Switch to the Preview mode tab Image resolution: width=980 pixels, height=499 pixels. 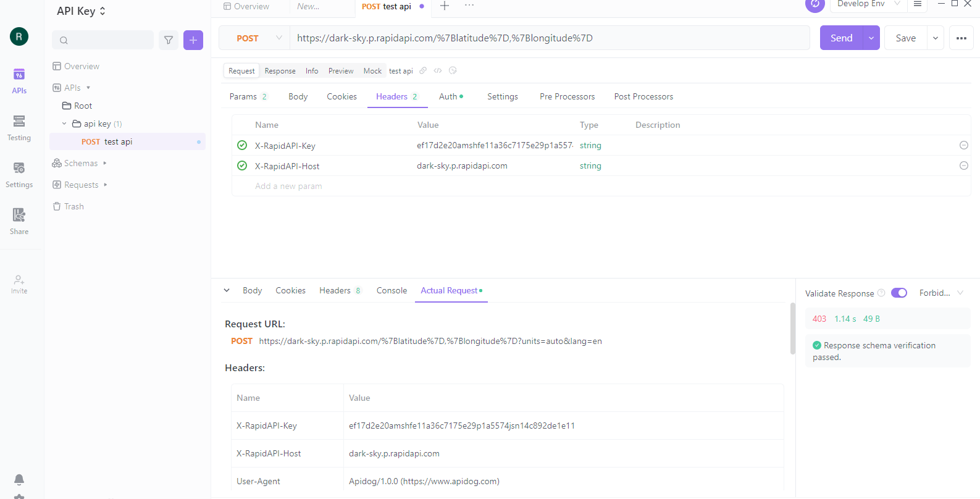(x=341, y=71)
